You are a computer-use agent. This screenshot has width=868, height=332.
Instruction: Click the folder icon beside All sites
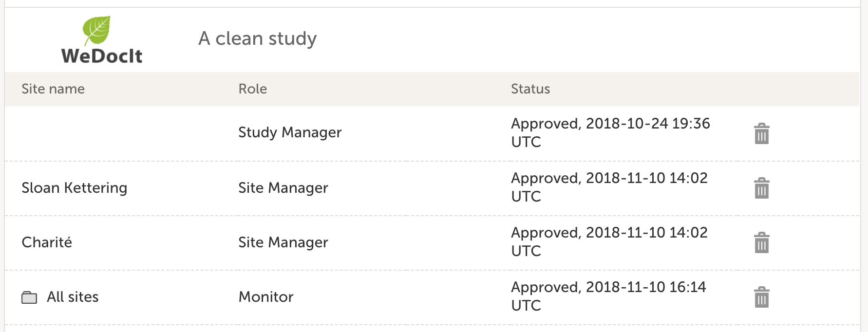(29, 297)
